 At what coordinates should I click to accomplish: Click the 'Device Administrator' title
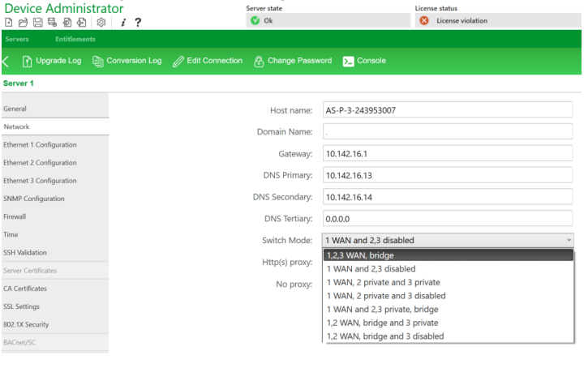coord(64,8)
